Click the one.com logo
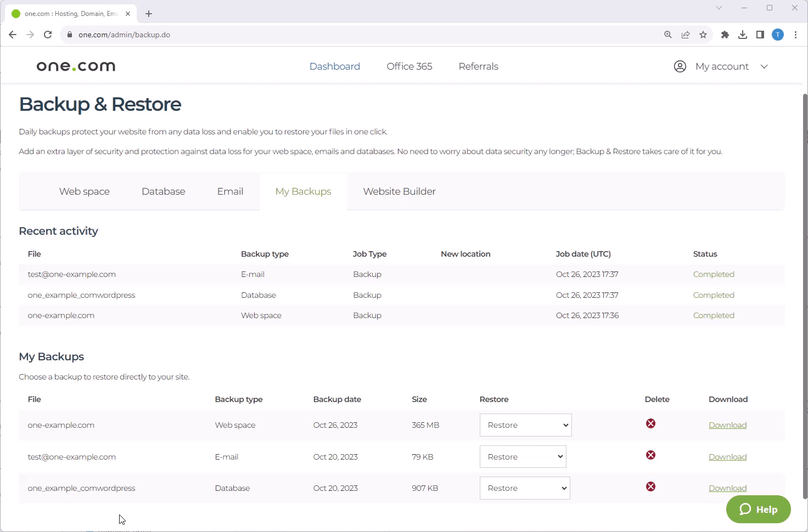 click(x=76, y=66)
